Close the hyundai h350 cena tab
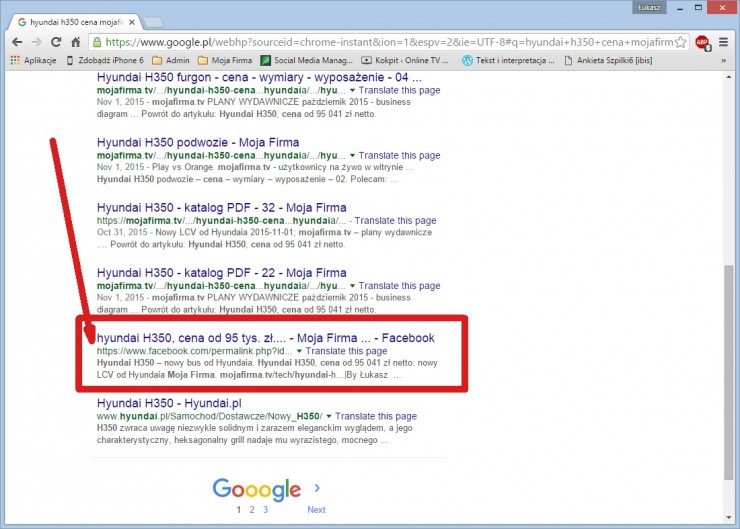The width and height of the screenshot is (740, 529). pos(132,22)
